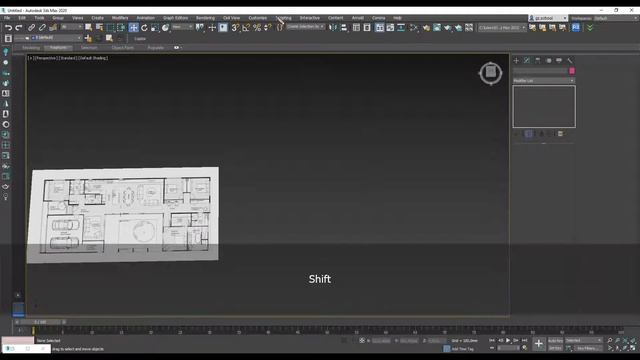Open the Utilities wrench panel tab
The height and width of the screenshot is (360, 640).
[x=570, y=60]
